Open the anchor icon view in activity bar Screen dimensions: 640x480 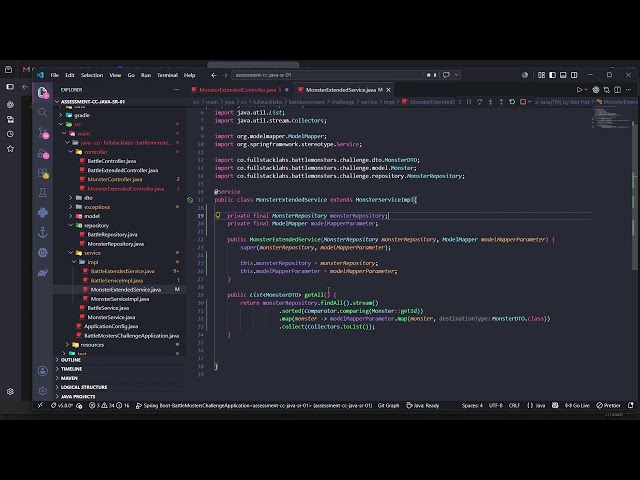[x=42, y=233]
